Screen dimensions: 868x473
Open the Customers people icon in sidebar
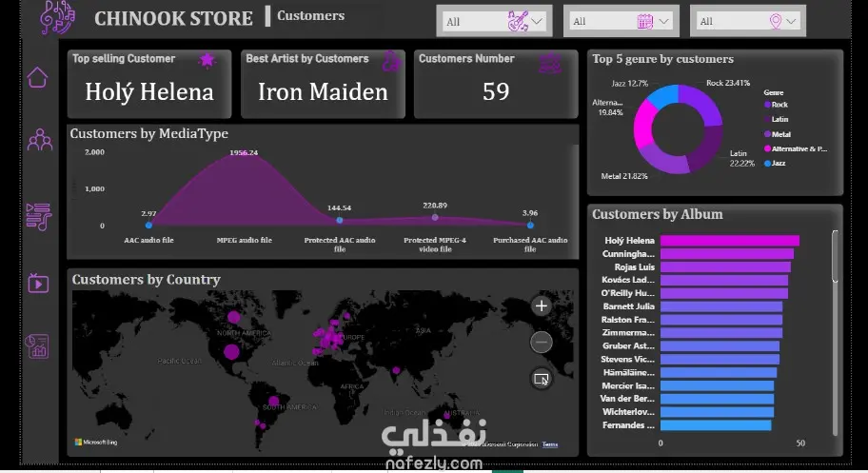[x=40, y=140]
